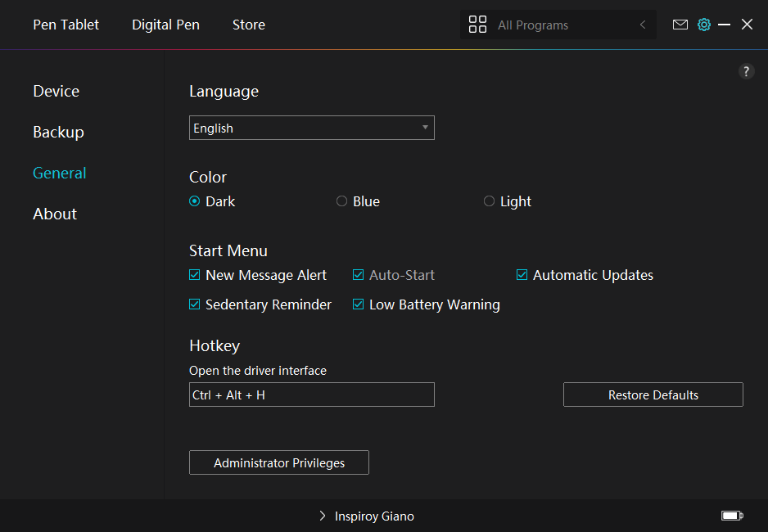This screenshot has height=532, width=768.
Task: Close the driver window
Action: [x=747, y=25]
